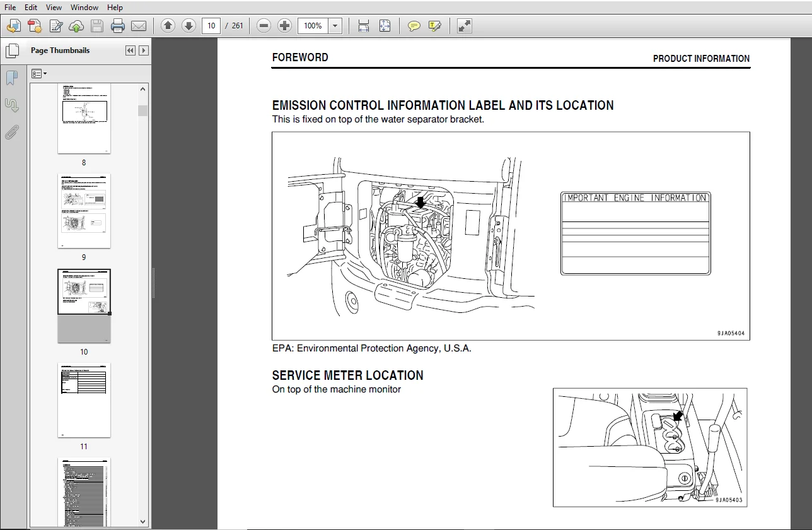Screen dimensions: 812x530
Task: Open the Help menu
Action: 115,8
